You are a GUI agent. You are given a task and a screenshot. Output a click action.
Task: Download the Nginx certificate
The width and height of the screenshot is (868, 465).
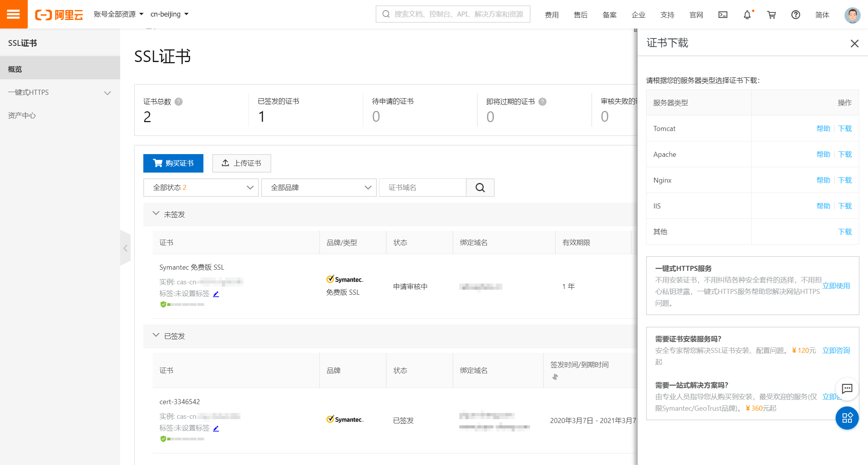click(845, 180)
